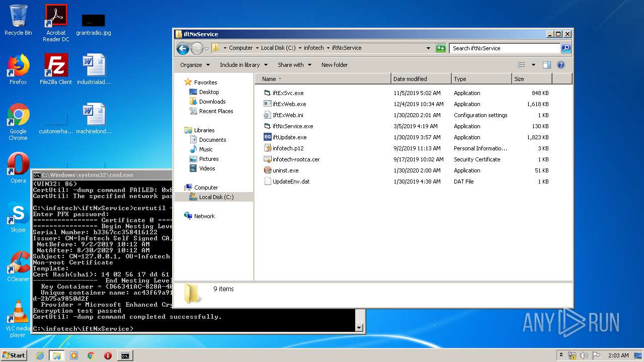Screen dimensions: 644x362
Task: Click Explorer Back navigation arrow
Action: pyautogui.click(x=183, y=48)
